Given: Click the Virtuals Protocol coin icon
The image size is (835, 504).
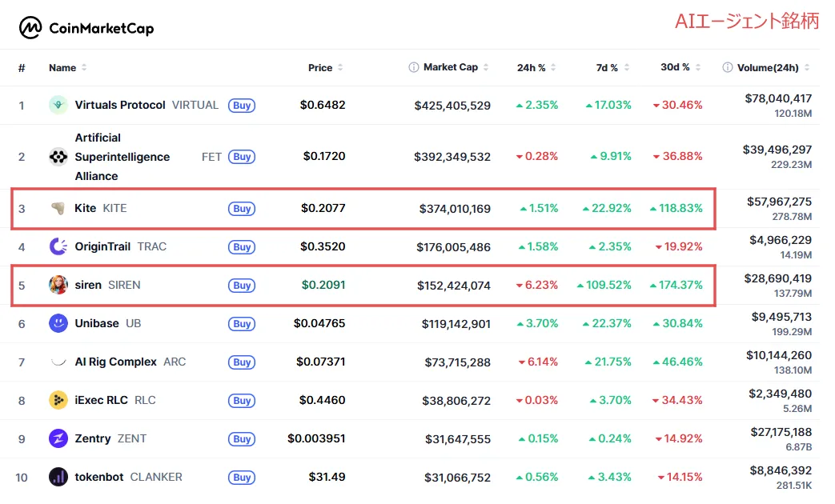Looking at the screenshot, I should [58, 105].
